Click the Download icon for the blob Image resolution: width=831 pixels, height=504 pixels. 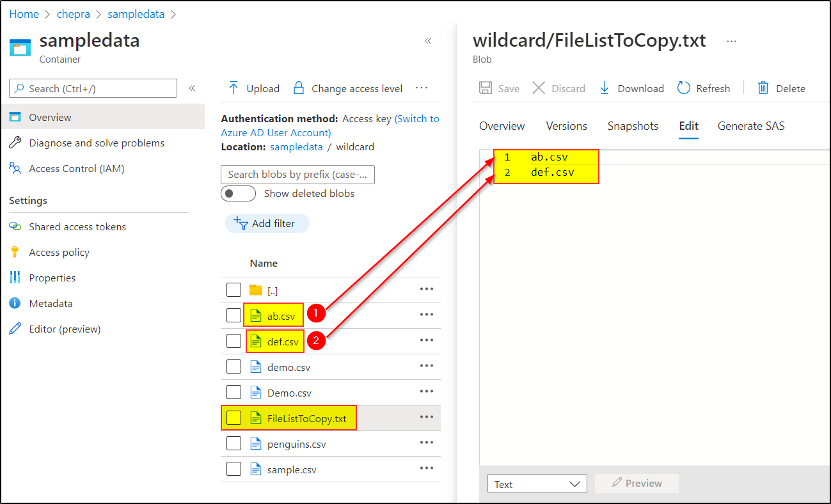click(x=604, y=88)
